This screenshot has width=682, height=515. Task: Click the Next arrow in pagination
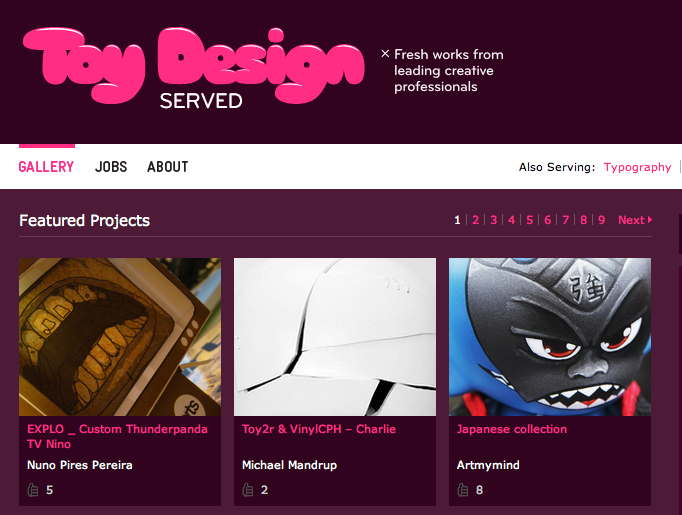[x=635, y=220]
